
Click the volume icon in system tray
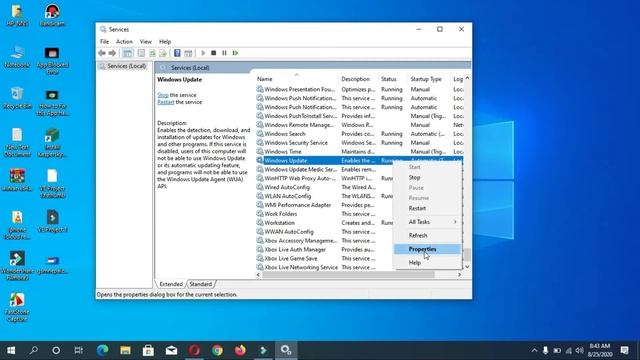[580, 350]
